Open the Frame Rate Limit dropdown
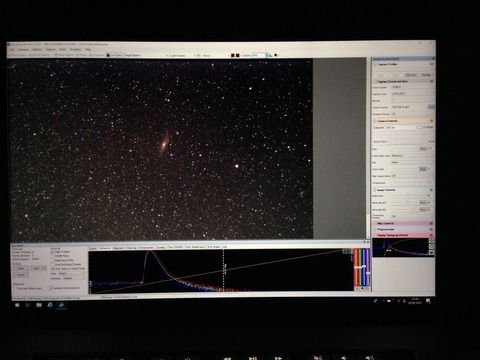The width and height of the screenshot is (480, 360). [x=412, y=156]
